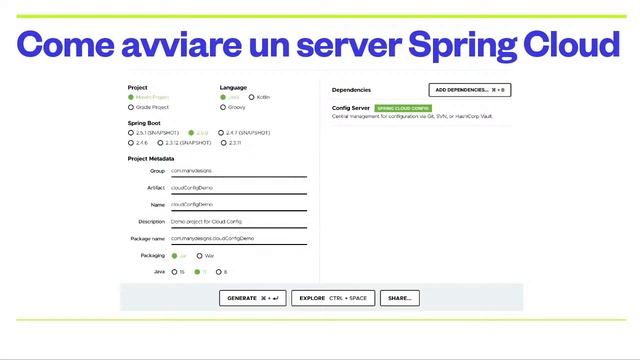Viewport: 640px width, 360px height.
Task: Click the Dependencies heading
Action: point(351,90)
